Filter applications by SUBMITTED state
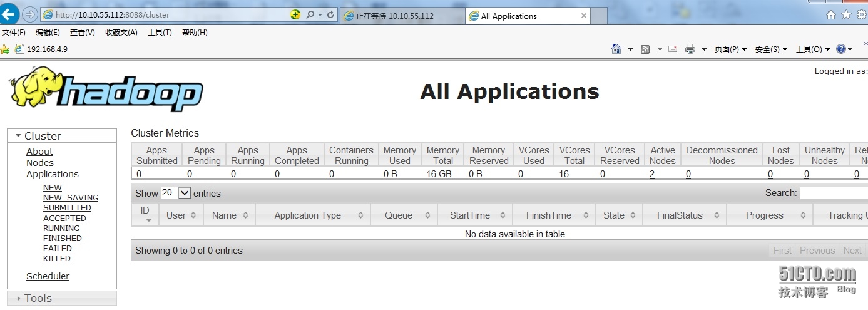 coord(67,207)
